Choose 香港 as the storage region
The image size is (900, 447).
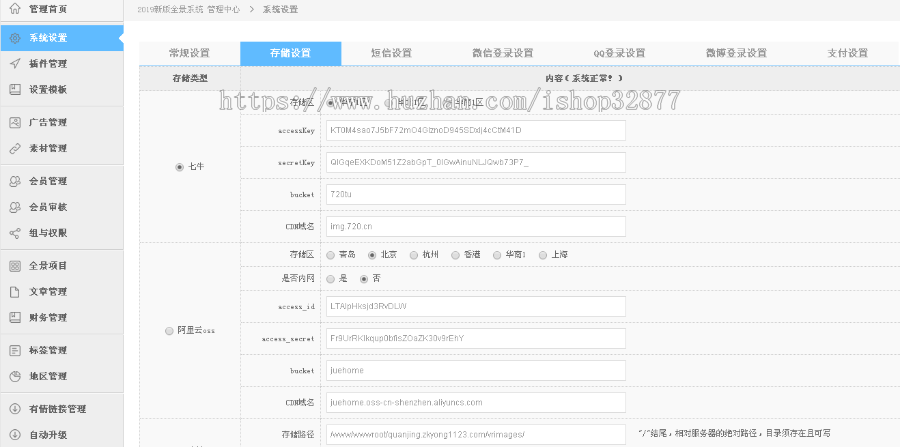point(455,255)
